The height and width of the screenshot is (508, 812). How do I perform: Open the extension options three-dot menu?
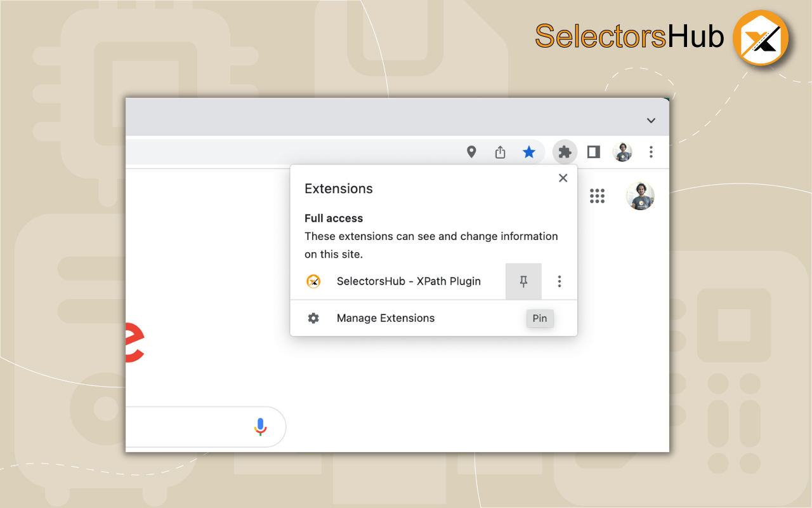[x=560, y=281]
